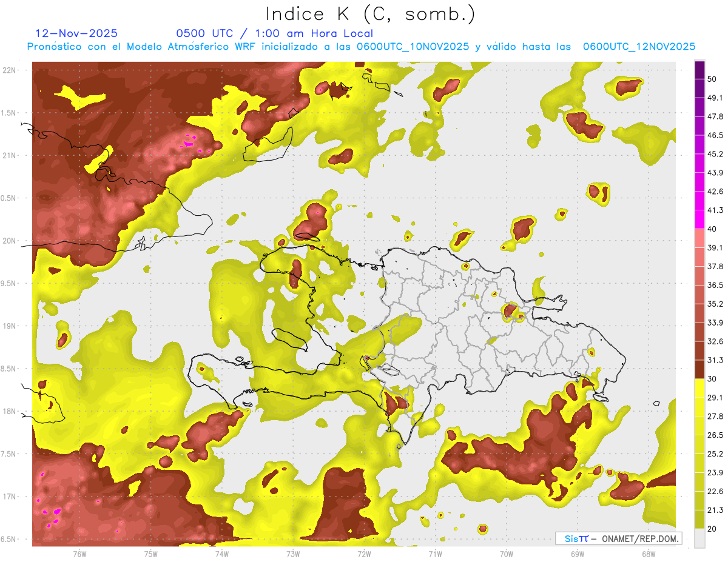The image size is (728, 562).
Task: Click the '45.2' color bar label
Action: tap(715, 154)
